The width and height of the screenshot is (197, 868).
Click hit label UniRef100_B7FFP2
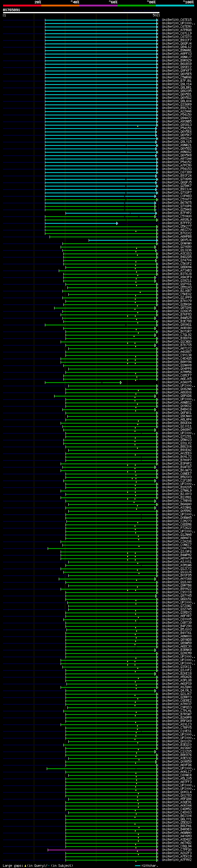click(x=177, y=223)
